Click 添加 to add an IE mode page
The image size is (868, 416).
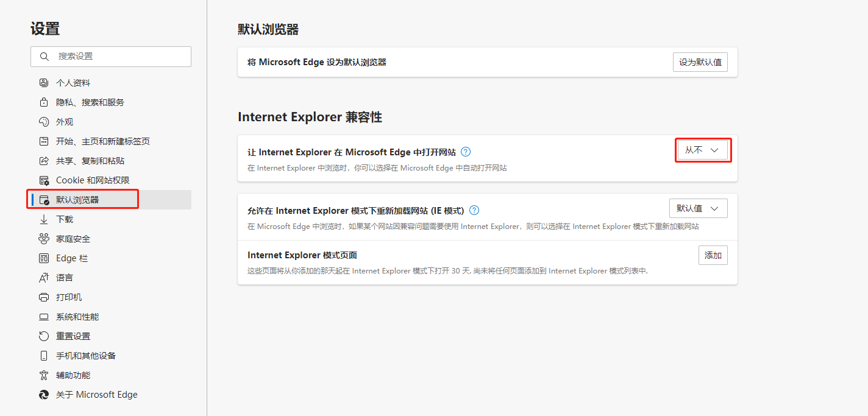(x=713, y=255)
